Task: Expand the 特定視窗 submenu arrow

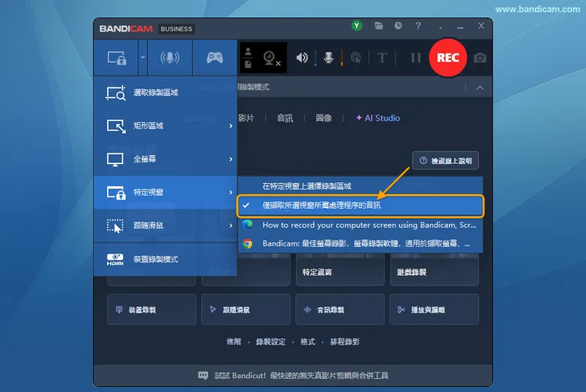Action: pos(231,193)
